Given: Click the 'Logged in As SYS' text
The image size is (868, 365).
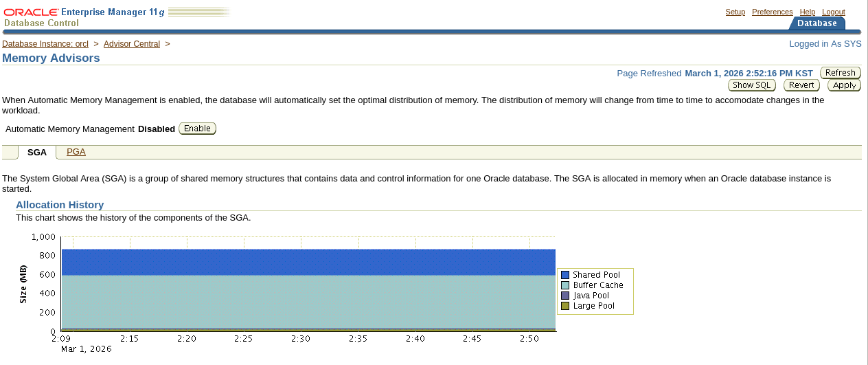Looking at the screenshot, I should (x=825, y=44).
